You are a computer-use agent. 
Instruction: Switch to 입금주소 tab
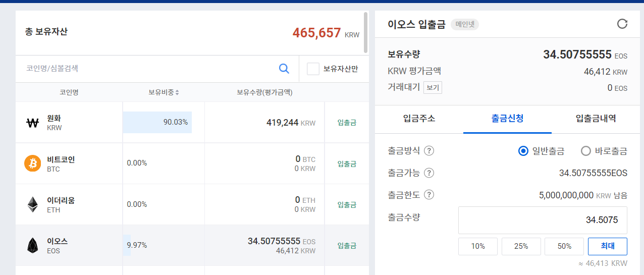coord(419,119)
